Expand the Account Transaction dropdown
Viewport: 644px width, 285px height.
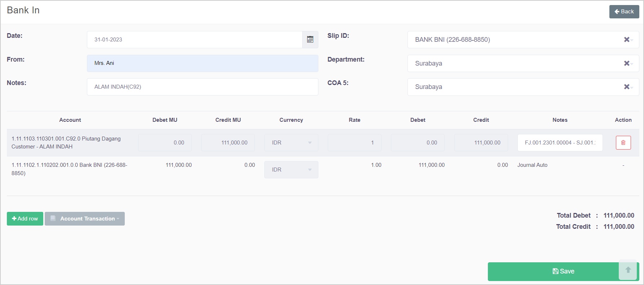[85, 219]
